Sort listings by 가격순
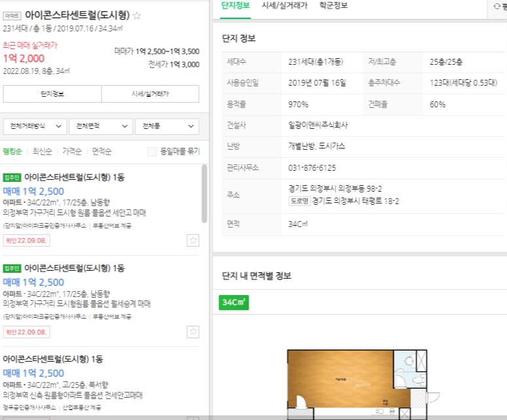This screenshot has width=507, height=420. [x=72, y=151]
